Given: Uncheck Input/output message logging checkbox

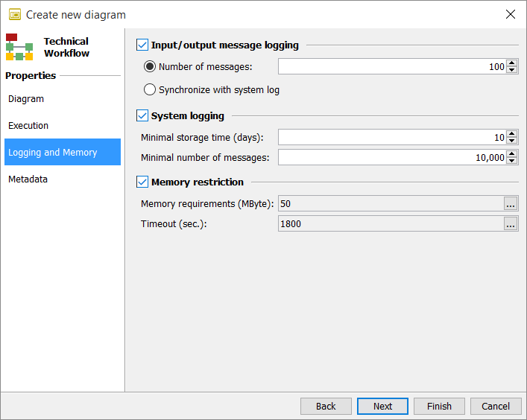Looking at the screenshot, I should (142, 45).
